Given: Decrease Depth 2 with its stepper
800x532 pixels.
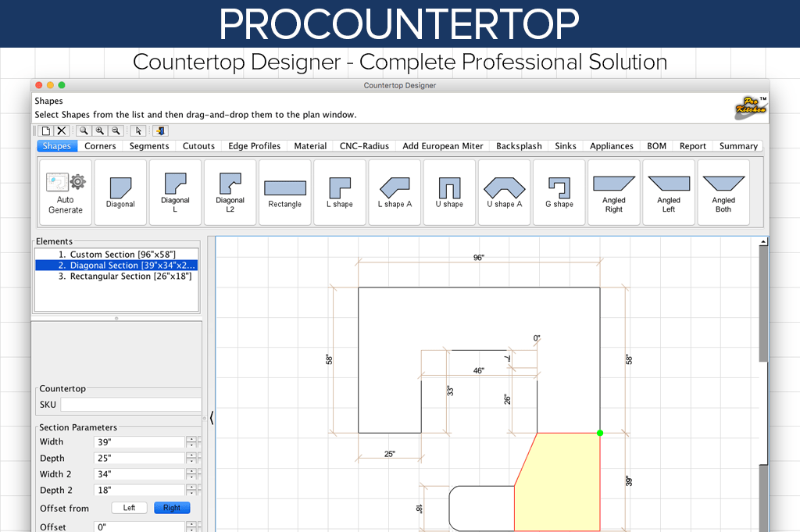Looking at the screenshot, I should [x=190, y=493].
